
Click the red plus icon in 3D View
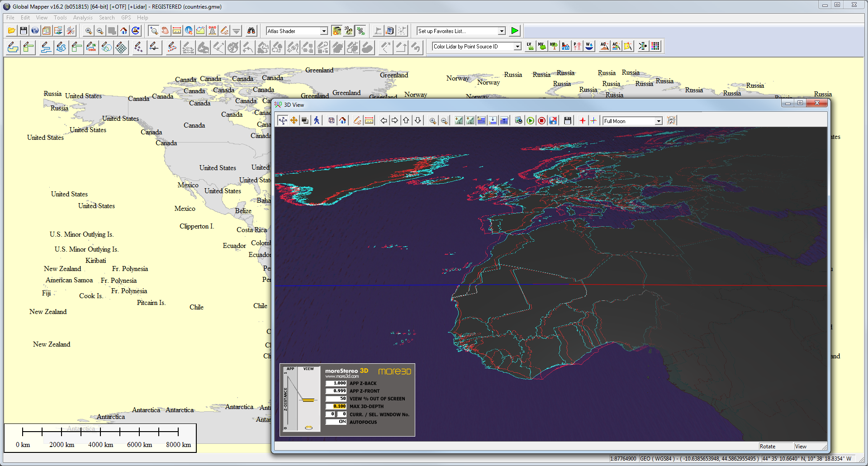pyautogui.click(x=583, y=120)
